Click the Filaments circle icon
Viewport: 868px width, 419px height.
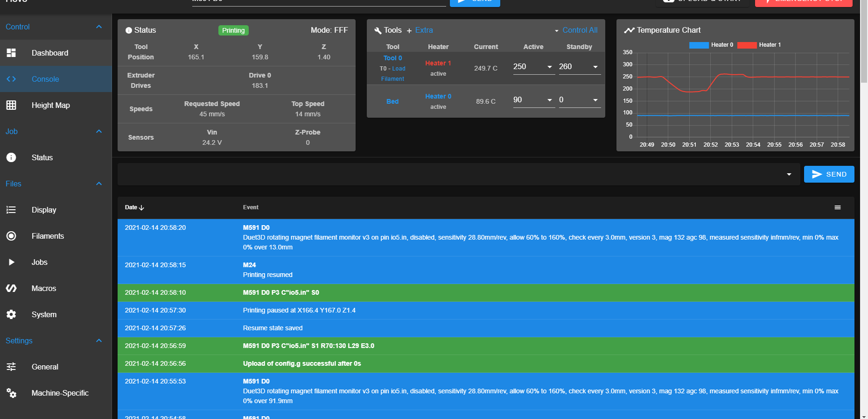11,236
